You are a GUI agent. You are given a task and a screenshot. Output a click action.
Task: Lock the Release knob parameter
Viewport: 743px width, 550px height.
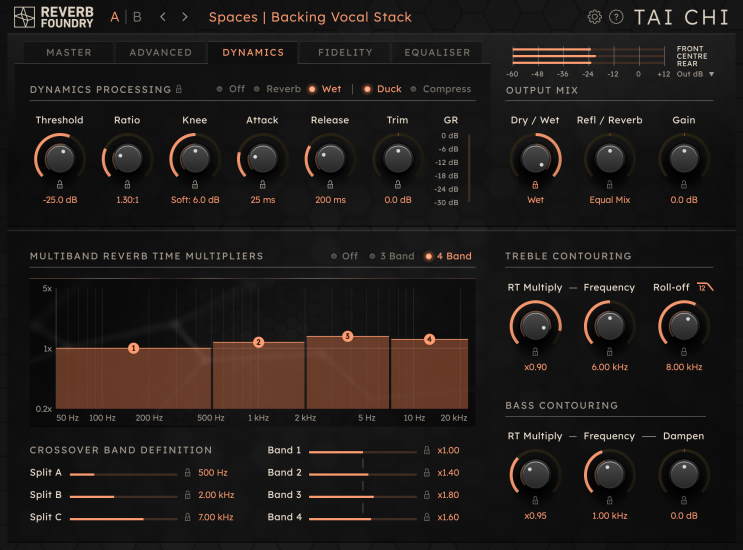click(330, 184)
